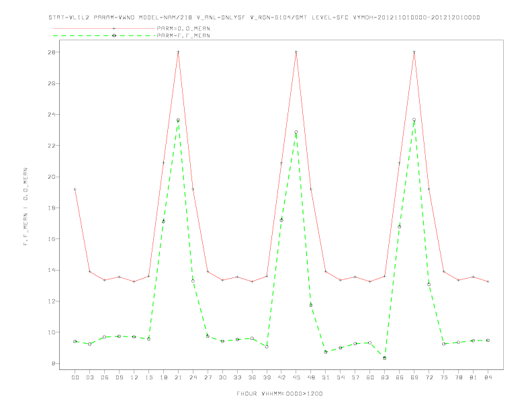Select red O.O_MEAN peak marker at hour 45

(x=296, y=52)
